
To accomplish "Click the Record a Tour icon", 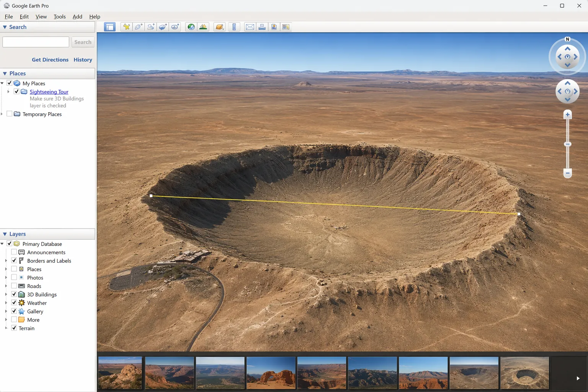I will point(175,27).
